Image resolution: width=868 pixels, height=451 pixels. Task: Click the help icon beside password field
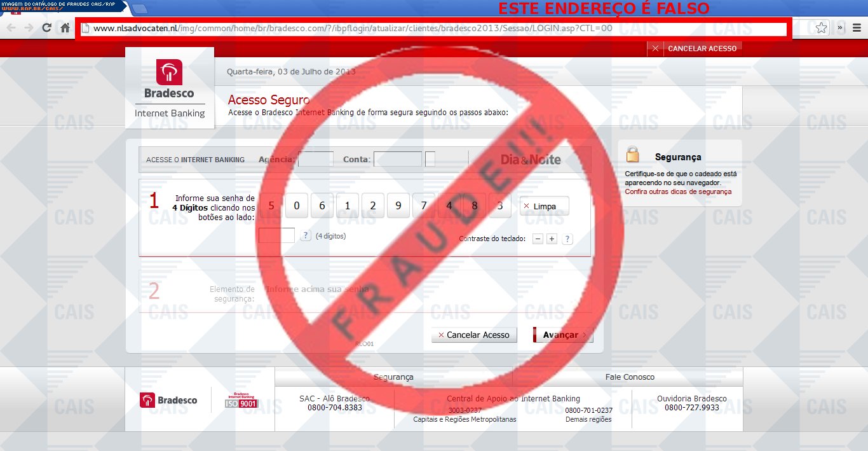[x=306, y=236]
